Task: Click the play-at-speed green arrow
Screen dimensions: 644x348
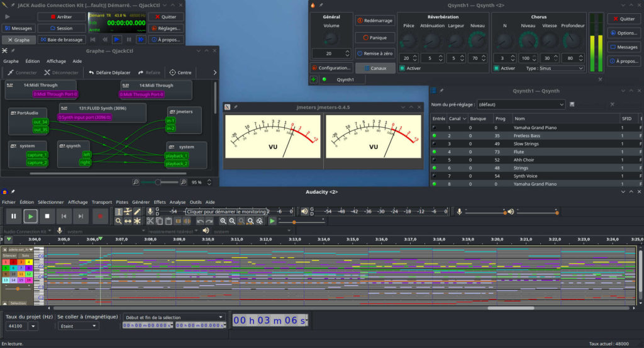Action: (272, 222)
